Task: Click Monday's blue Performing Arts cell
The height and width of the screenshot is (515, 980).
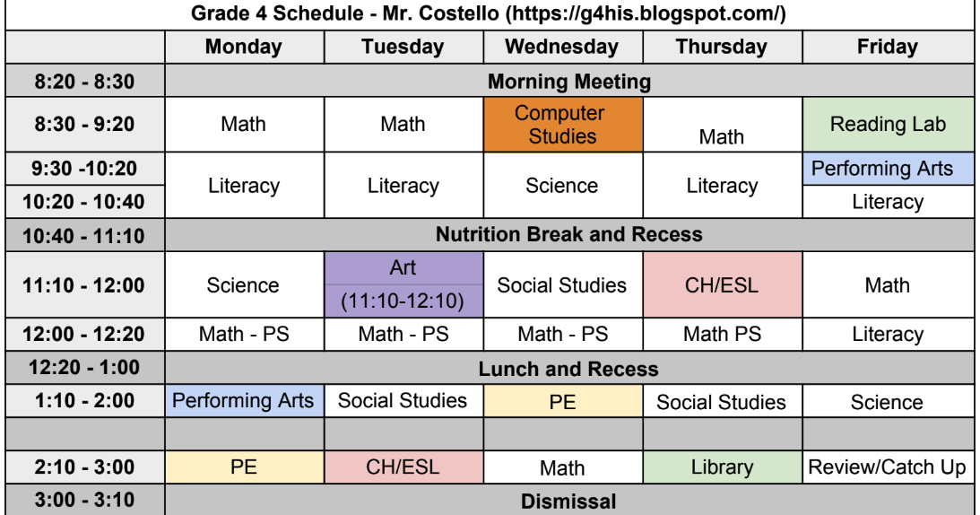Action: point(245,400)
